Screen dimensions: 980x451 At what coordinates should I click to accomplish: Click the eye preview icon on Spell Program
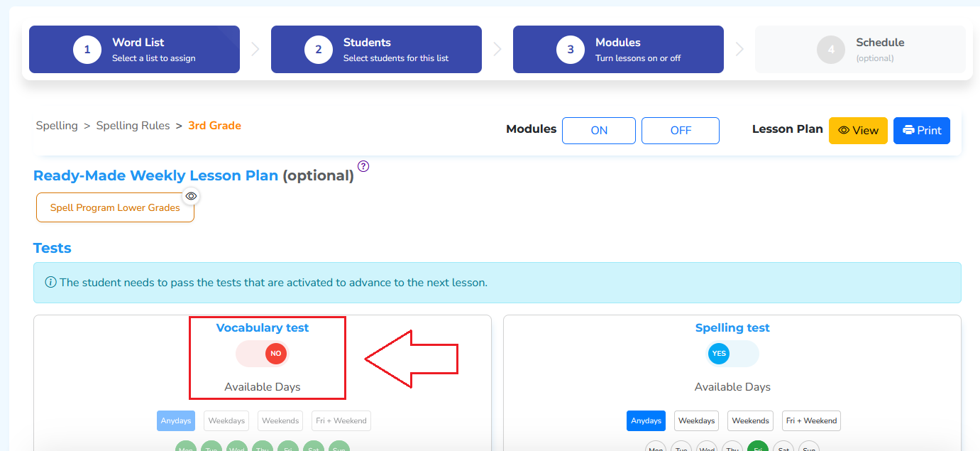pyautogui.click(x=191, y=196)
